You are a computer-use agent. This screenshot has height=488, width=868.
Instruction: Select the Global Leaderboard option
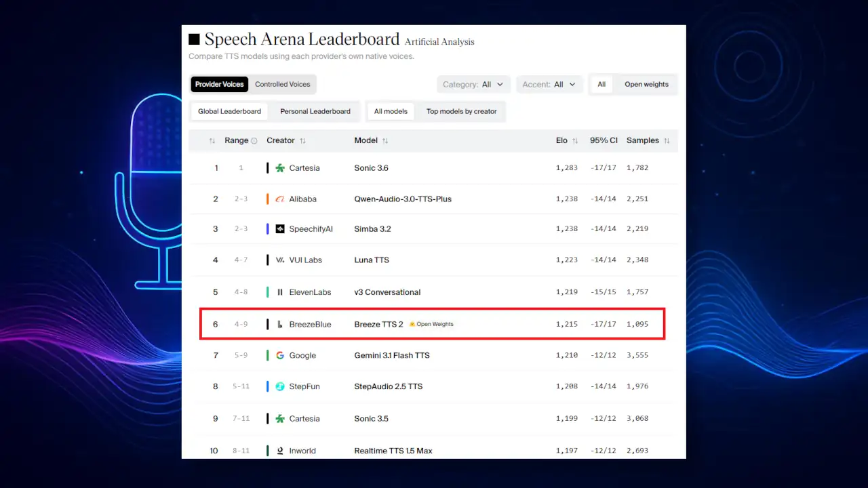click(x=229, y=111)
